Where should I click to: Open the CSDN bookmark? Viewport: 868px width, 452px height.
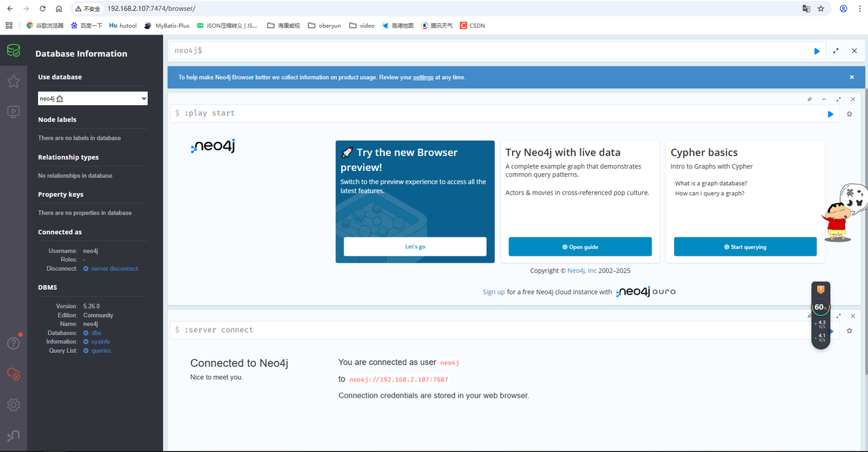tap(473, 25)
